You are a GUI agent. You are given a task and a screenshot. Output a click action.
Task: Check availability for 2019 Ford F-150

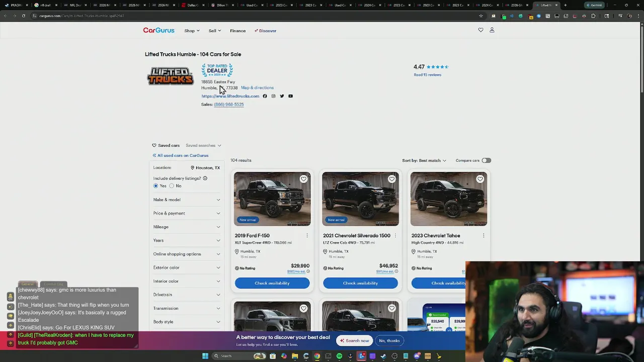click(272, 283)
